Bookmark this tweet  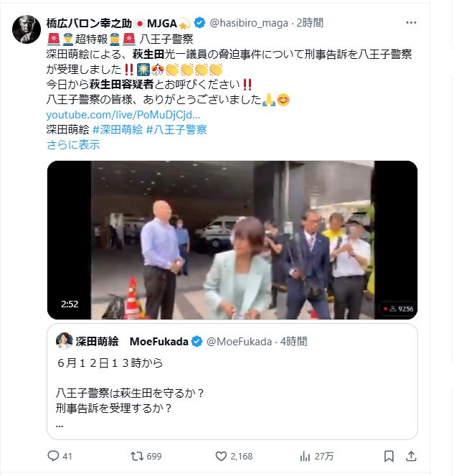click(x=389, y=456)
